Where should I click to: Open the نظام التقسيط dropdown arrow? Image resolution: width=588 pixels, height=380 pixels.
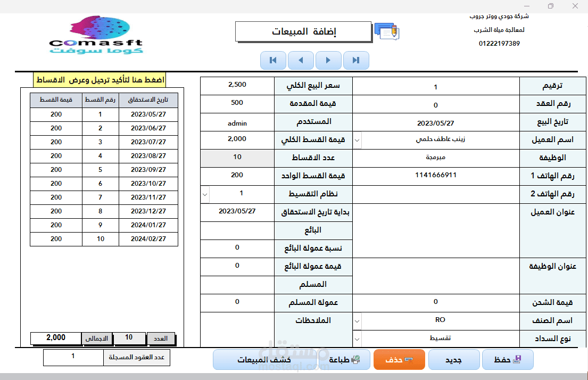click(x=205, y=194)
